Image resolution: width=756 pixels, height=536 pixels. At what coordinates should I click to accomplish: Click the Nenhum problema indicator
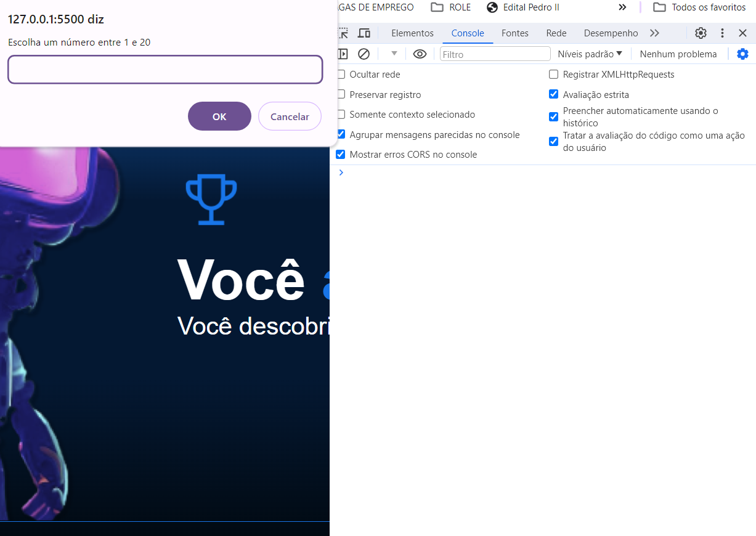[x=678, y=54]
